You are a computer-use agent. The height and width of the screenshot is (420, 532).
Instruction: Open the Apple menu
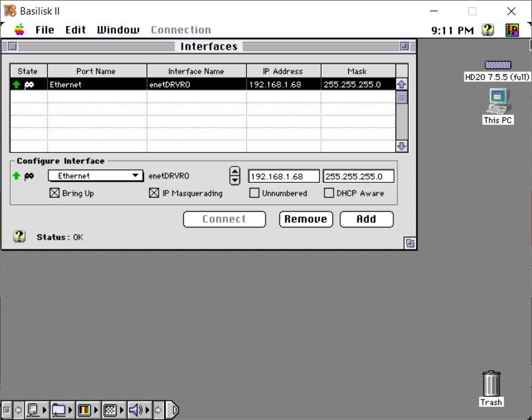pos(19,30)
